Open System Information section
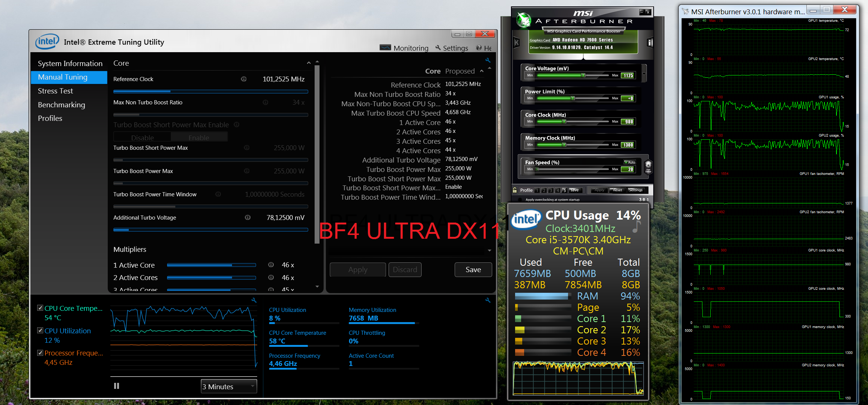868x405 pixels. [x=70, y=63]
